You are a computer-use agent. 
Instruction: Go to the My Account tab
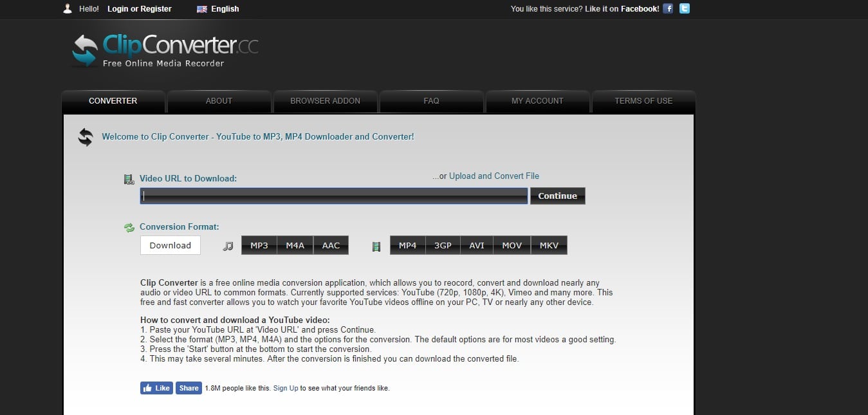click(537, 101)
